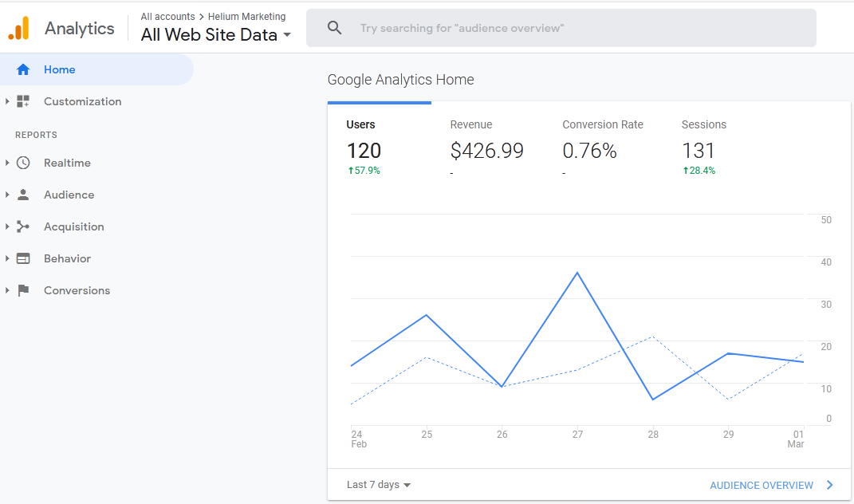
Task: Click the Home house icon
Action: [23, 69]
